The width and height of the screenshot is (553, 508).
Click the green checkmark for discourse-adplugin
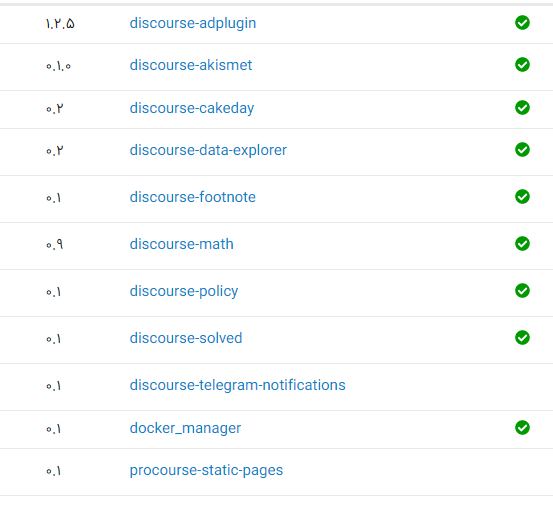pos(522,23)
